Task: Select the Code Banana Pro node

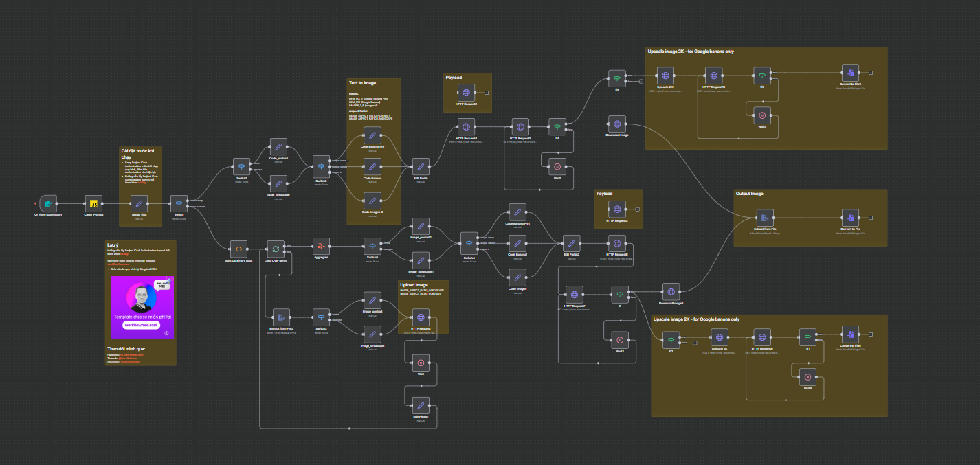Action: click(372, 135)
